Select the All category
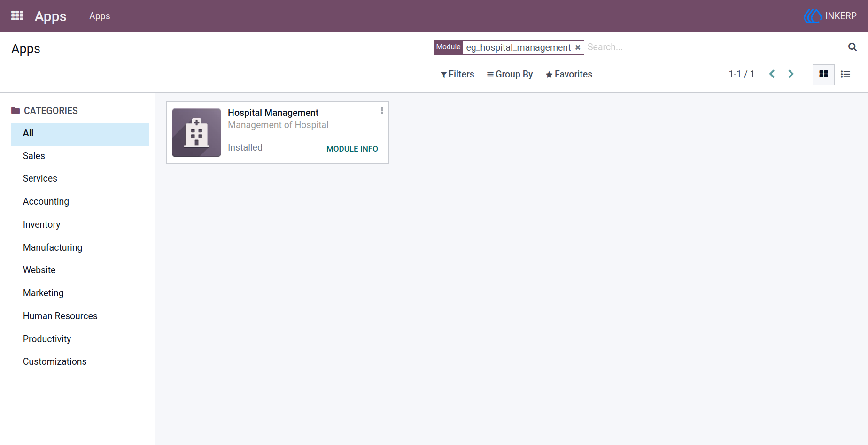Image resolution: width=868 pixels, height=445 pixels. point(80,135)
